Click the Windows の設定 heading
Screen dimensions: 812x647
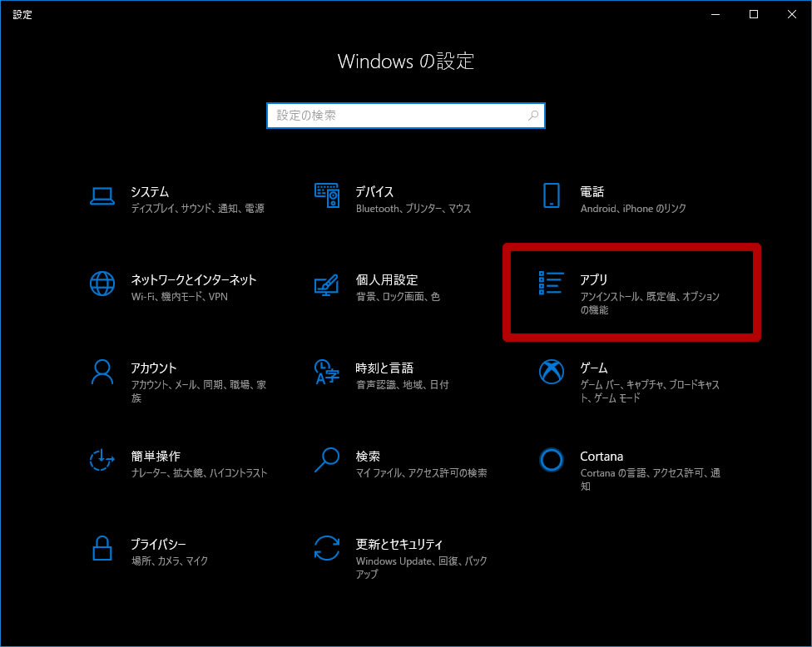pyautogui.click(x=405, y=61)
